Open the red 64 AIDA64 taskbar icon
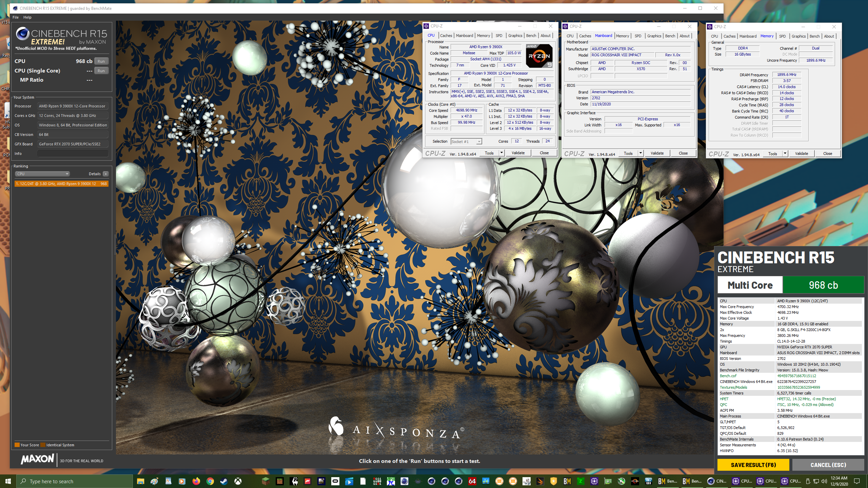 tap(472, 481)
